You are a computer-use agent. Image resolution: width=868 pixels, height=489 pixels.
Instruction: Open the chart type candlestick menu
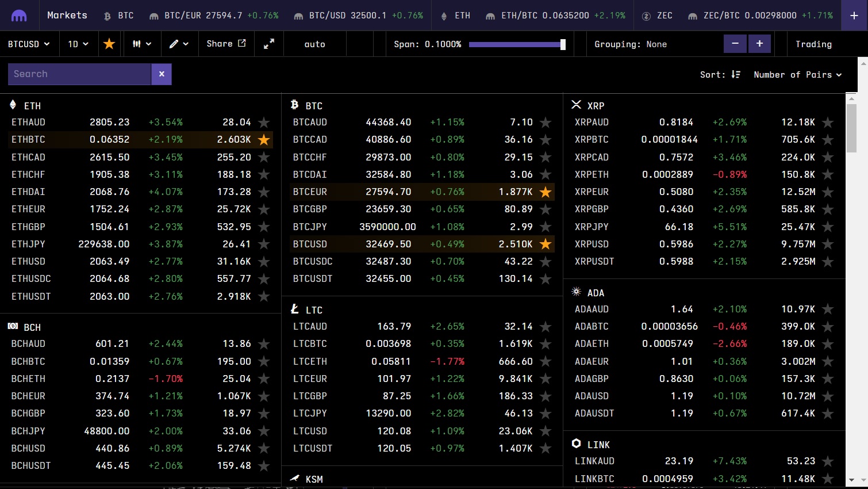coord(142,44)
